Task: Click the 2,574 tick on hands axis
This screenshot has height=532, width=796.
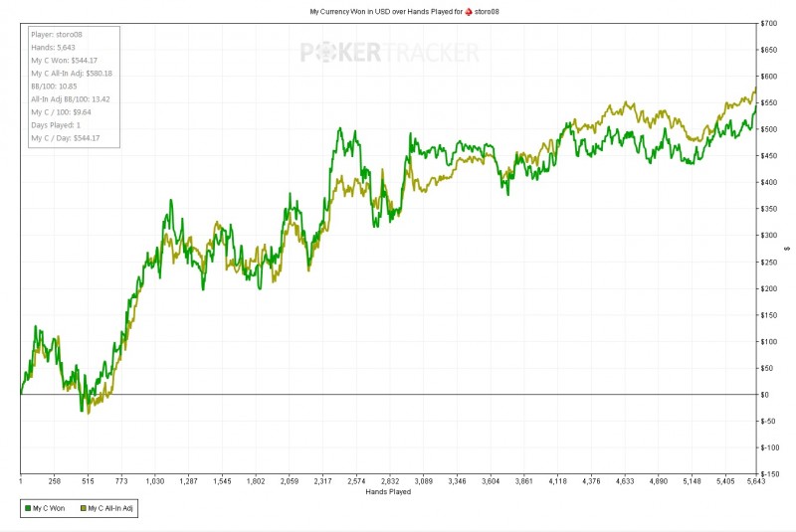Action: pyautogui.click(x=356, y=481)
